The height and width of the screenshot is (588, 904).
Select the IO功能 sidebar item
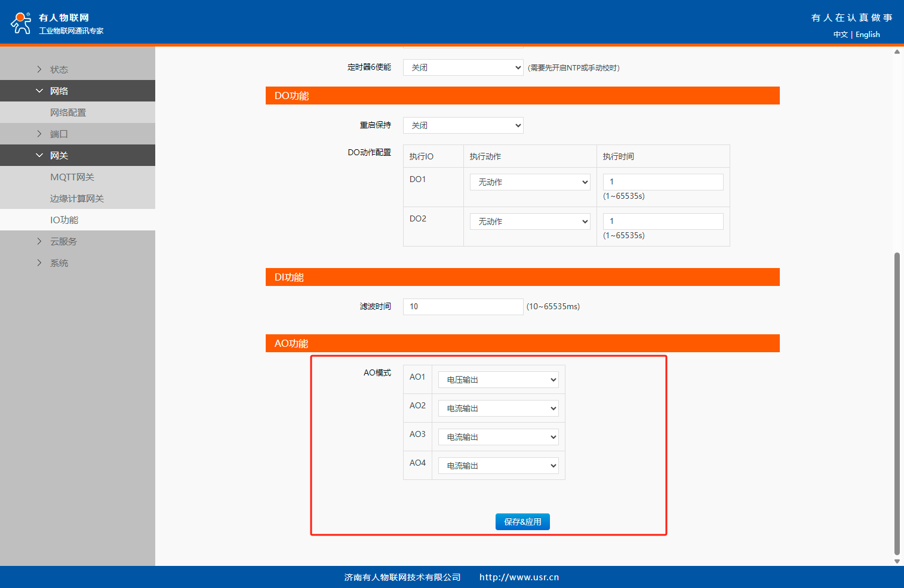pyautogui.click(x=64, y=220)
